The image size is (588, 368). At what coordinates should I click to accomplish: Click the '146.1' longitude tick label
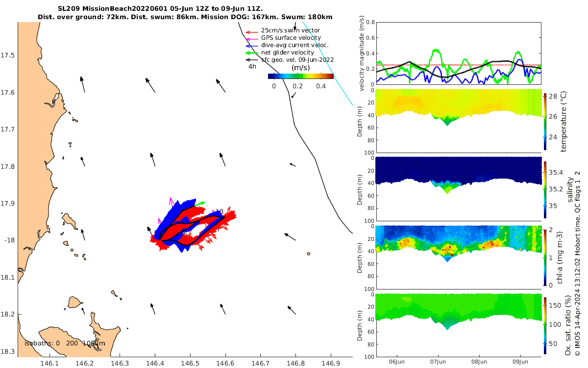tap(49, 364)
